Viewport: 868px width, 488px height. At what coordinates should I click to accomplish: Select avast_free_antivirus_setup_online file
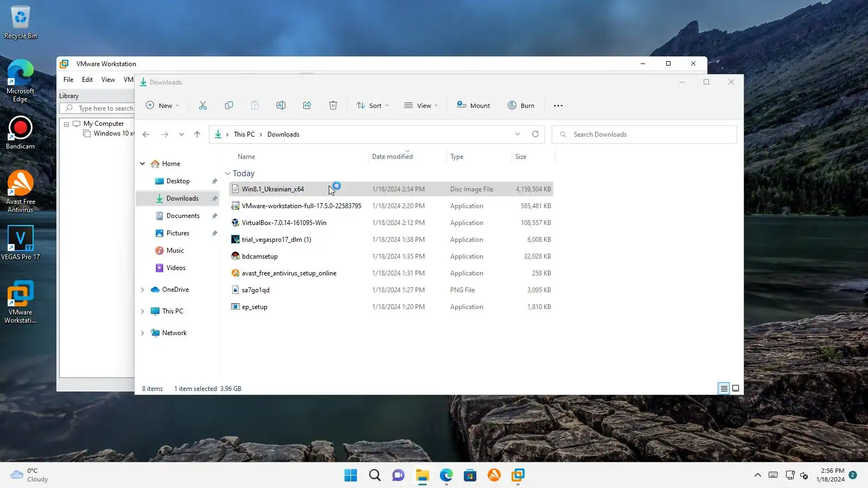(391, 273)
